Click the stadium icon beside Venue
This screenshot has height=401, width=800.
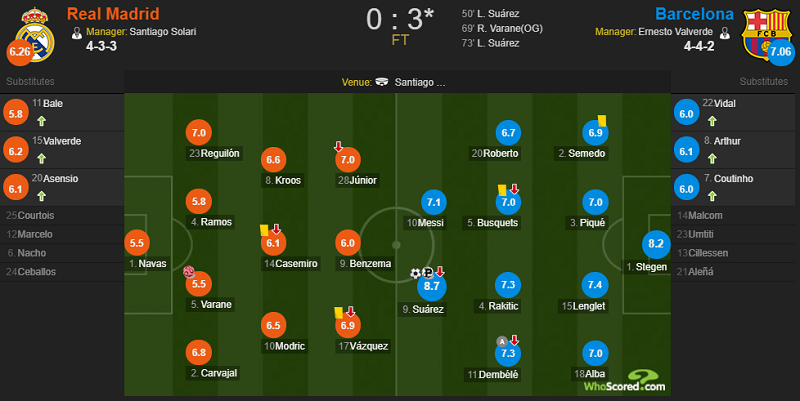tap(382, 82)
